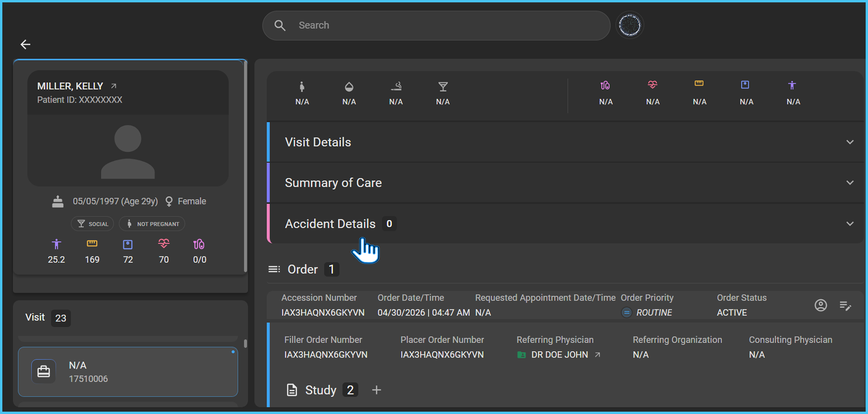Open Kelly Miller's patient profile link arrow
Screen dimensions: 868x414
pyautogui.click(x=114, y=86)
